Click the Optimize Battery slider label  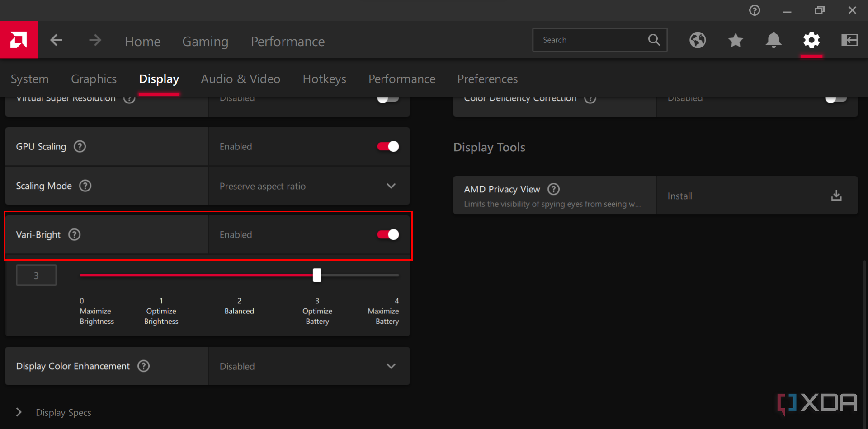(x=317, y=316)
